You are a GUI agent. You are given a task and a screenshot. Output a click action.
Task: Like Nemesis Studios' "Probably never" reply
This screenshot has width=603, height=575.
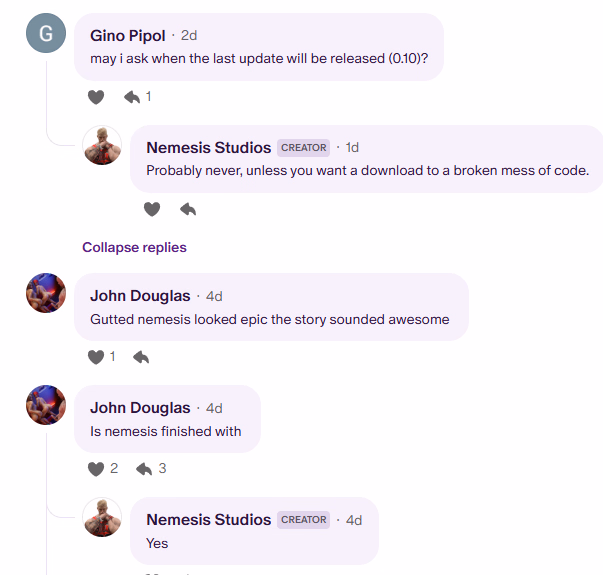(x=152, y=209)
